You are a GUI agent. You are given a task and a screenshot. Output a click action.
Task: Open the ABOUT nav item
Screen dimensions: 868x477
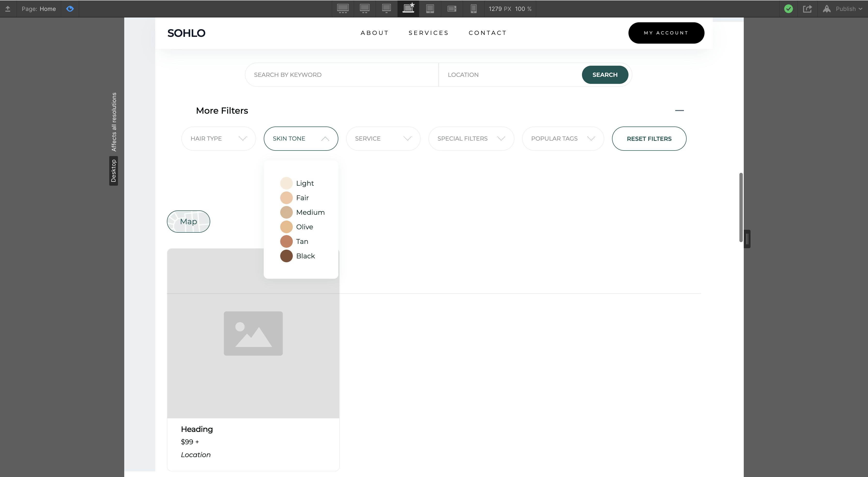[x=374, y=33]
